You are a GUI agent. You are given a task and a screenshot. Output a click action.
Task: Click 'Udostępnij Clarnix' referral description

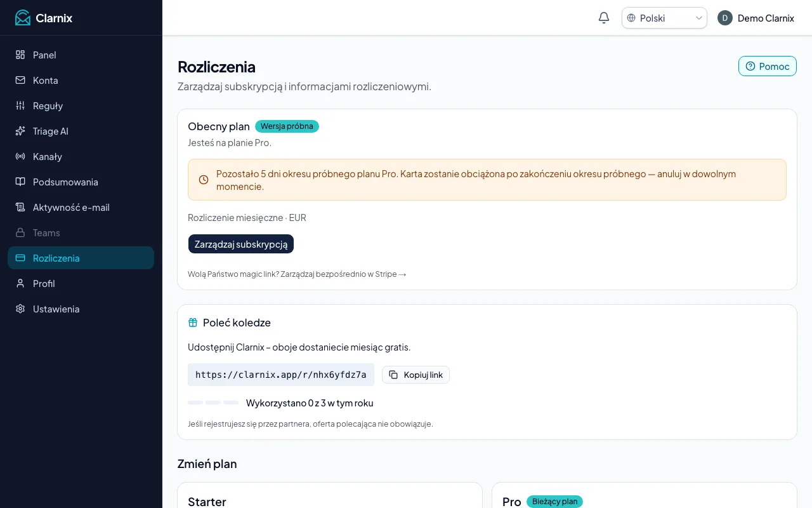pyautogui.click(x=299, y=347)
